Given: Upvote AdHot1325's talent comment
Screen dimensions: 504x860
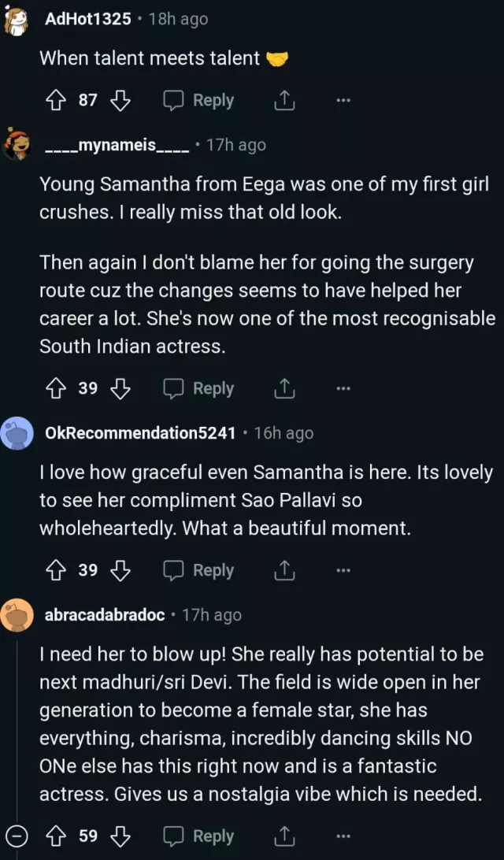Looking at the screenshot, I should [x=55, y=101].
